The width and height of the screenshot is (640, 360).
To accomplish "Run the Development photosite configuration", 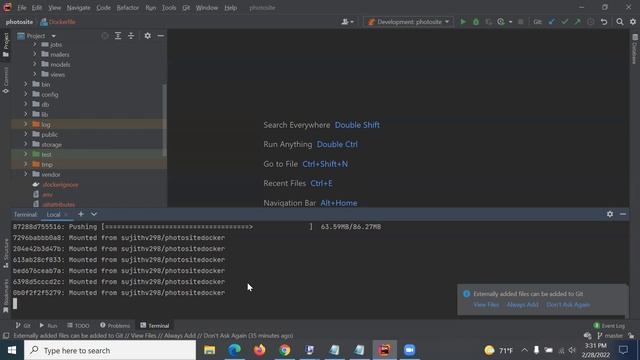I will [463, 22].
